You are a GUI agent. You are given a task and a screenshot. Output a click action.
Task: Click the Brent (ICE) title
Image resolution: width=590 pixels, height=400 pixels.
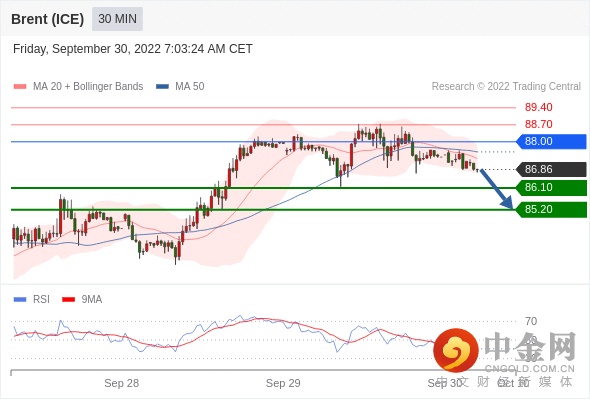point(48,19)
